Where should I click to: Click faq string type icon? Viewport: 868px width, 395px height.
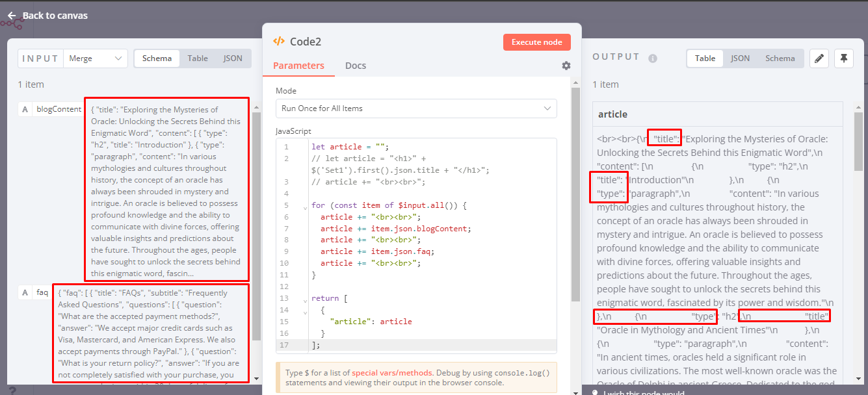(25, 292)
